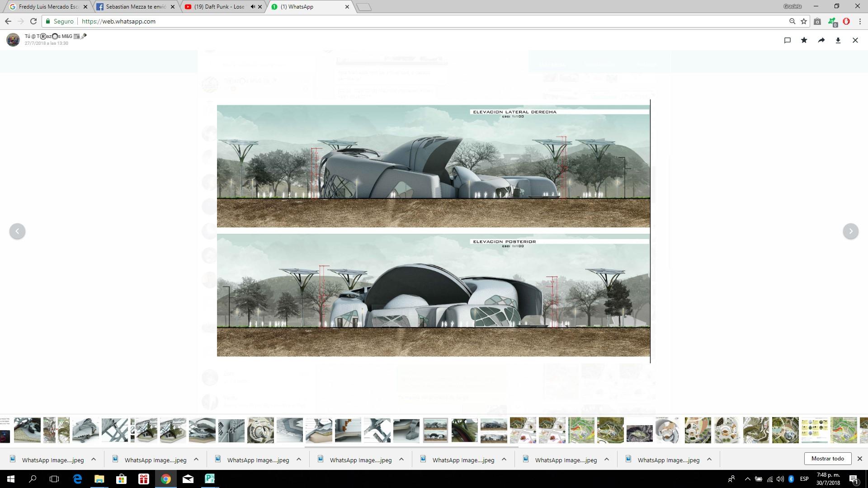Expand first WhatsApp Image download options
The width and height of the screenshot is (868, 488).
coord(94,460)
